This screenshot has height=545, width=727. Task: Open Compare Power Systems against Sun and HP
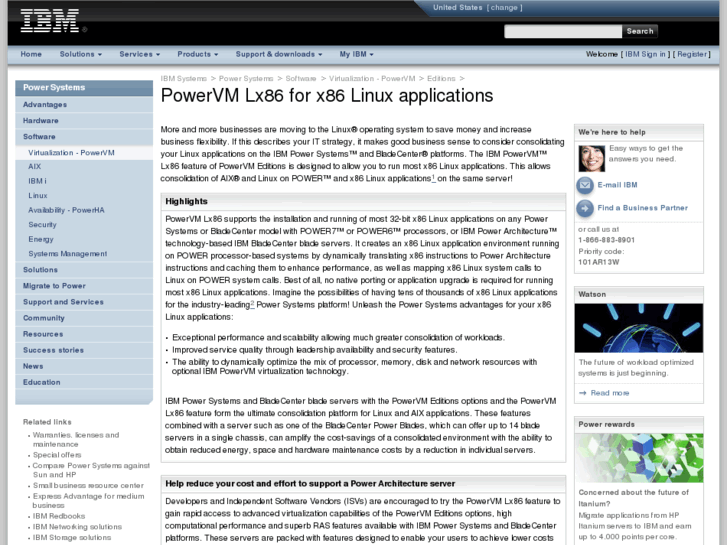pos(91,470)
